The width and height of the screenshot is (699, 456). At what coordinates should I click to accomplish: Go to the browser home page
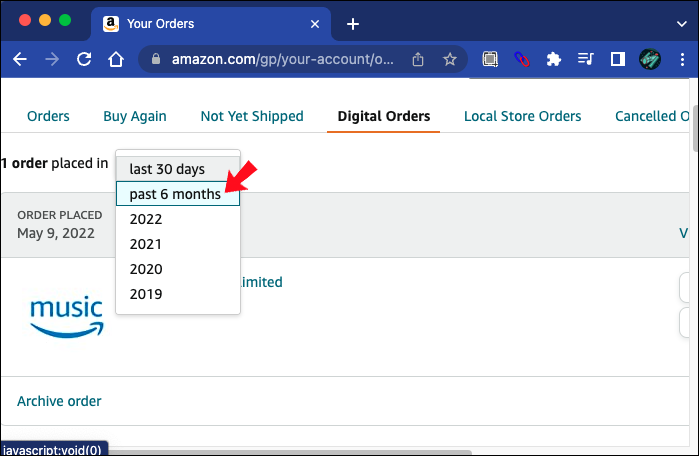(116, 59)
